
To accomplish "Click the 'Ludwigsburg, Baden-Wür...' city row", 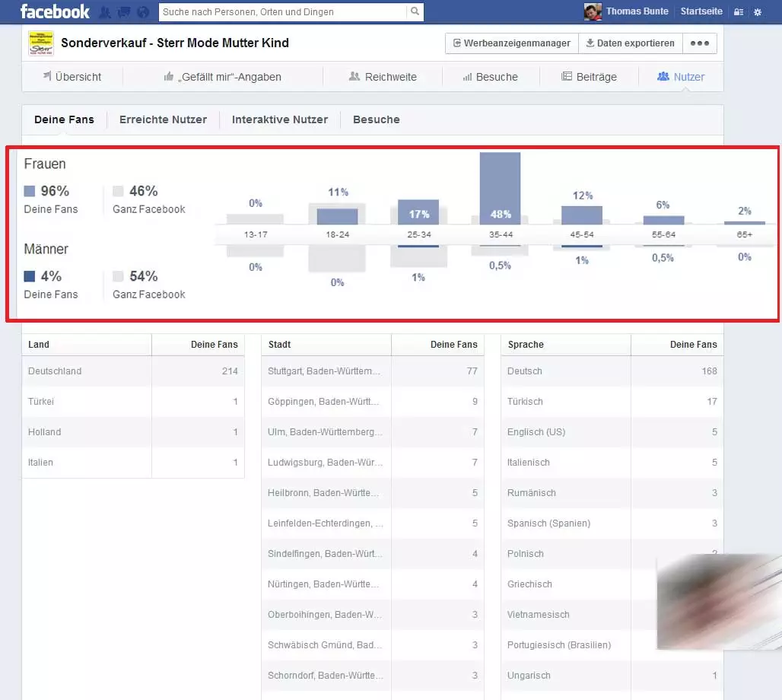I will point(373,463).
